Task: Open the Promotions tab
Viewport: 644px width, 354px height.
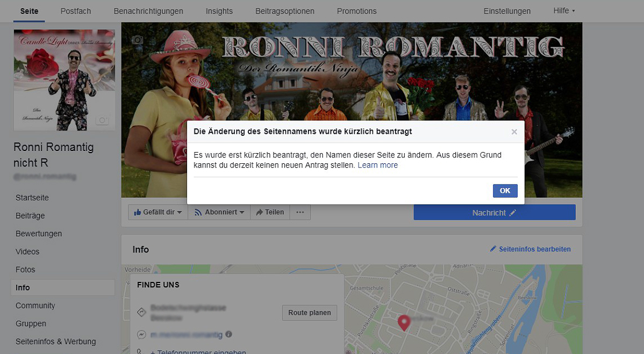Action: 356,11
